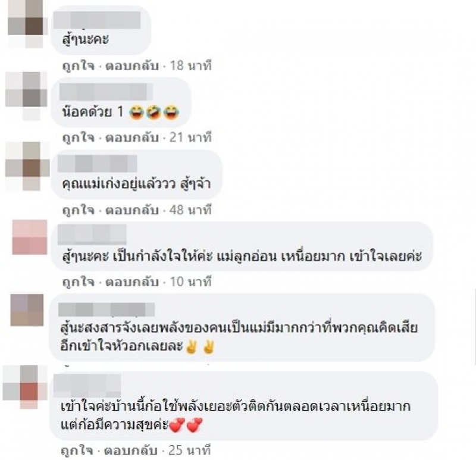Open avatar beside the laughing emoji comment
This screenshot has height=460, width=476.
point(27,96)
